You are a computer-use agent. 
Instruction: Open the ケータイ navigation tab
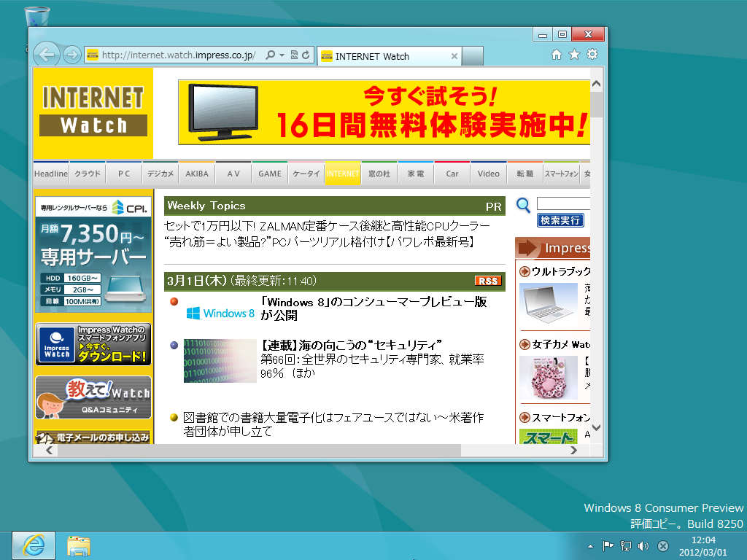tap(306, 174)
